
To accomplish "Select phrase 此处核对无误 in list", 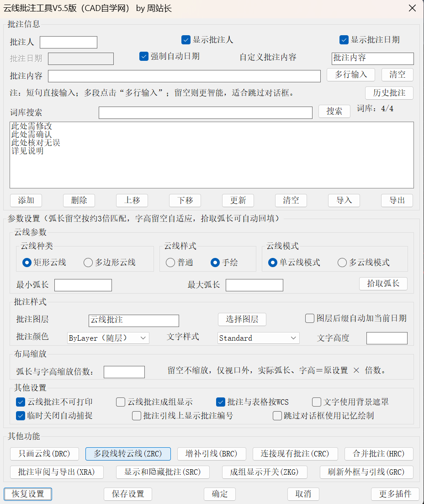I will [36, 143].
